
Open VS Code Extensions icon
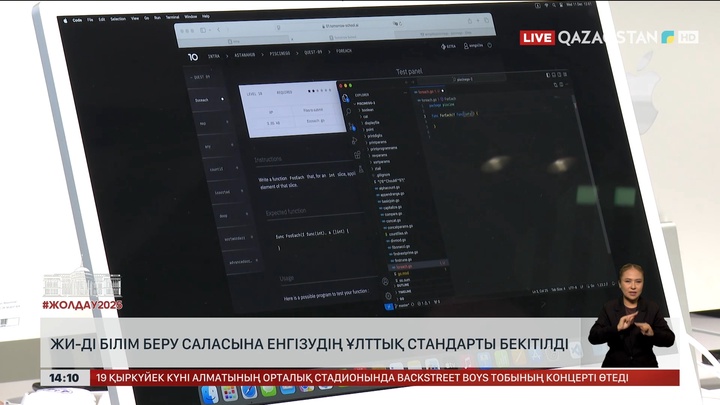(358, 155)
